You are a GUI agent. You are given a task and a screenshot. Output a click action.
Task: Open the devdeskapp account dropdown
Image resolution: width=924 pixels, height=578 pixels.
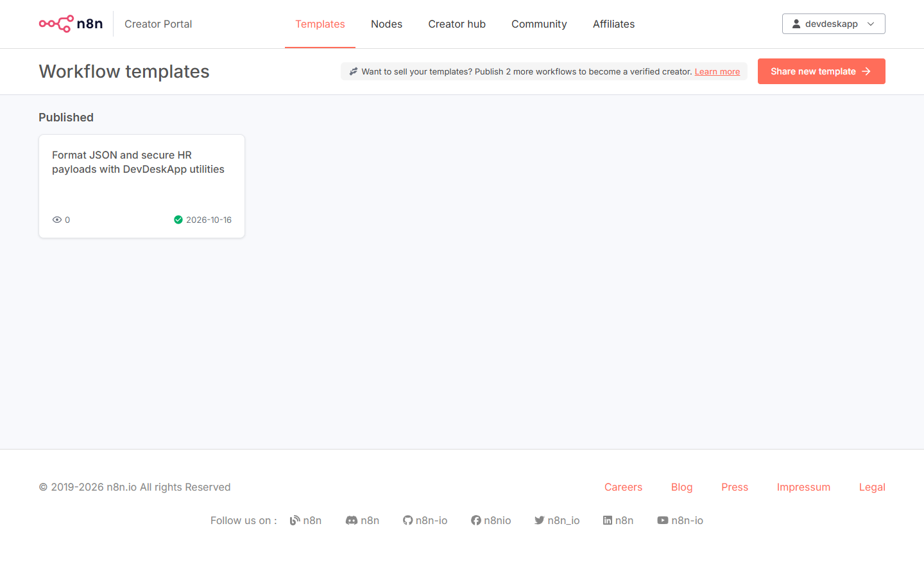(834, 24)
